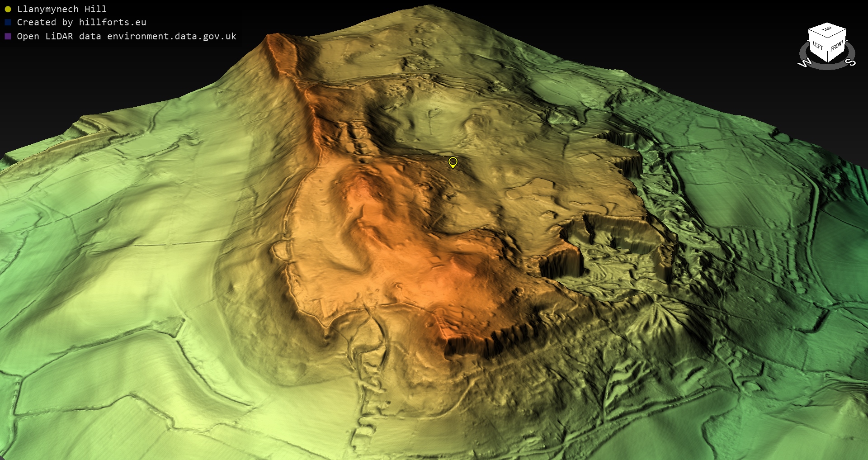Toggle the purple LiDAR legend square
868x460 pixels.
(8, 36)
